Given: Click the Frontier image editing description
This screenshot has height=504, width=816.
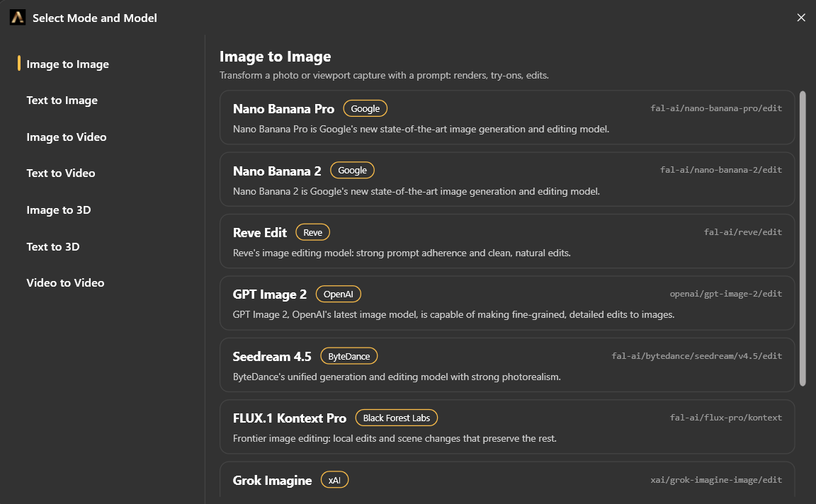Looking at the screenshot, I should click(x=395, y=438).
